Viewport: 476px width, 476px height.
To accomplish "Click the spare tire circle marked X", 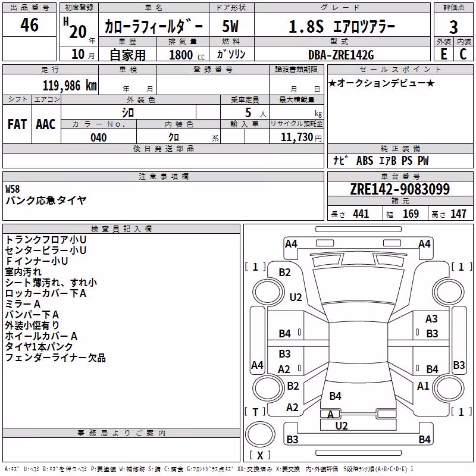I will [260, 434].
